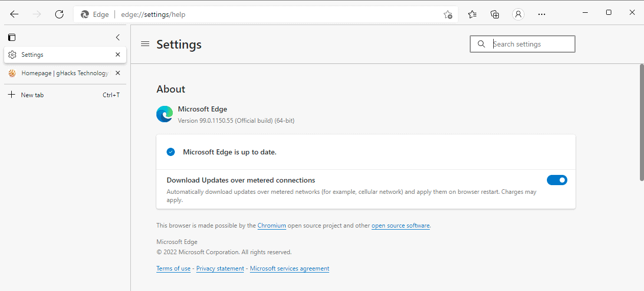This screenshot has width=644, height=291.
Task: Click the About heading
Action: click(x=171, y=89)
